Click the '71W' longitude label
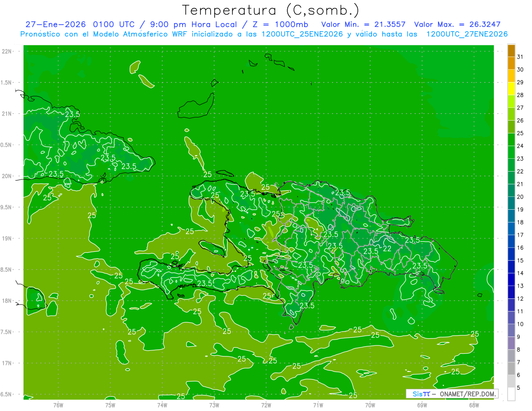The height and width of the screenshot is (411, 532). (x=318, y=405)
